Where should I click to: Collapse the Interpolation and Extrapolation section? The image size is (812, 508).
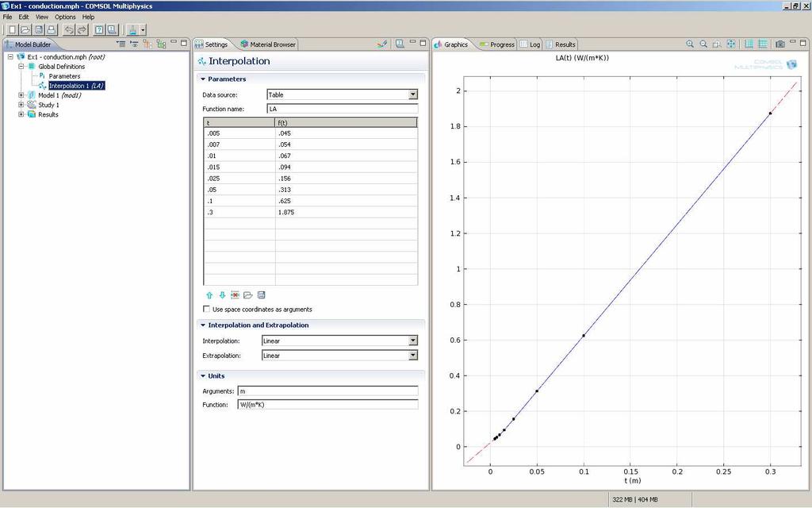coord(203,325)
